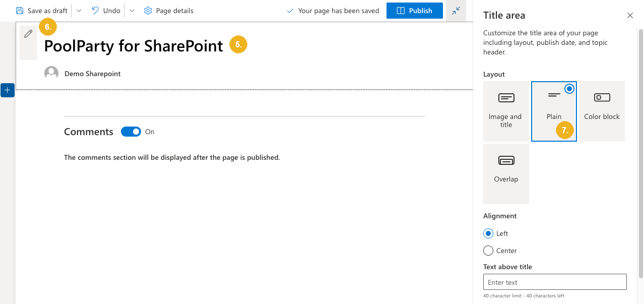Click the blue Publish button
Screen dimensions: 644x304
tap(415, 11)
